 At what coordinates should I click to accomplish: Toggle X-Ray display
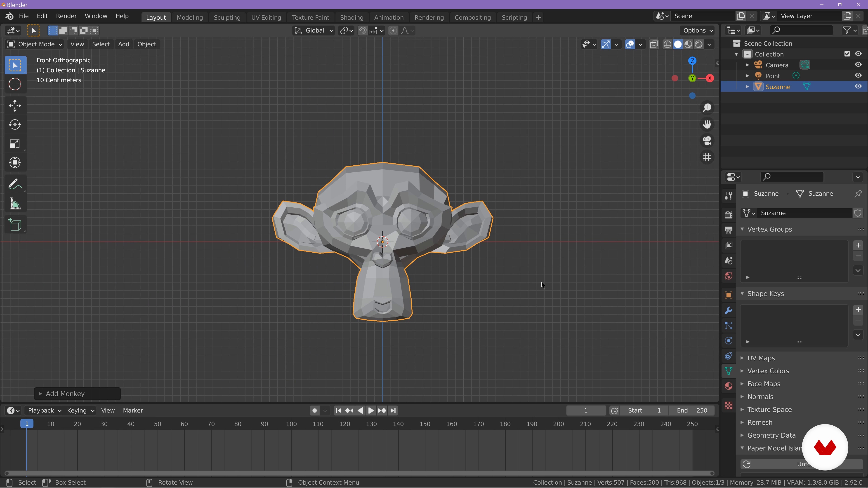[654, 45]
